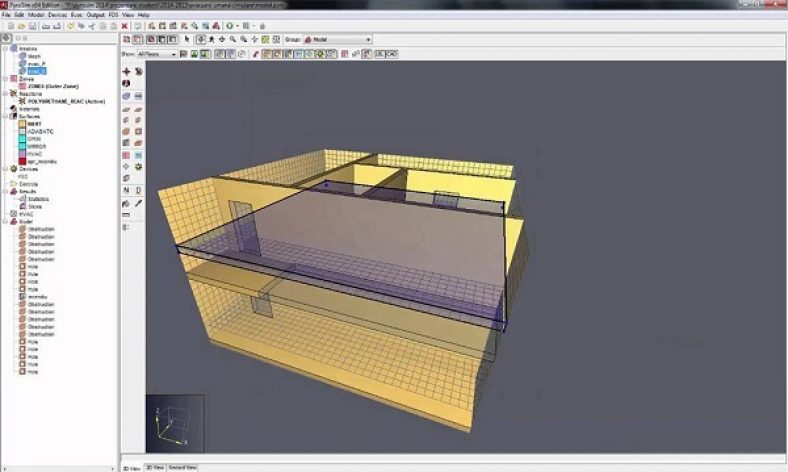
Task: Select ZONE0 (Outer Zone) in the tree
Action: [53, 86]
